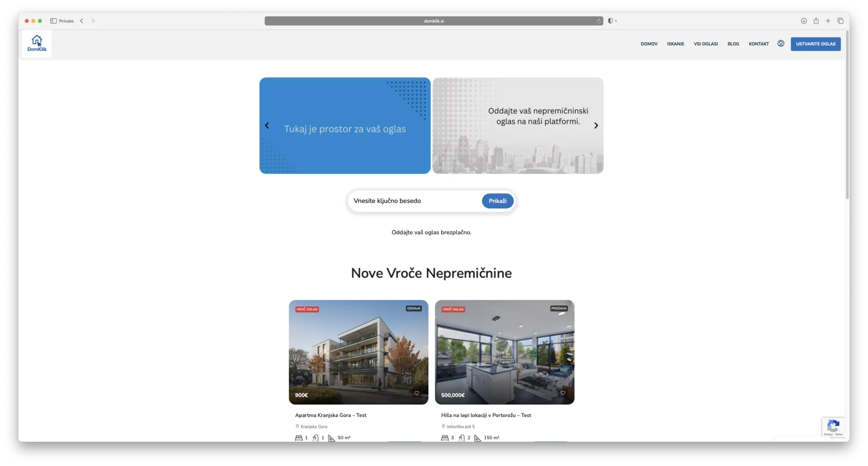Open 'Hiša na lepi lokaciji v Portorožu' title

click(x=486, y=415)
